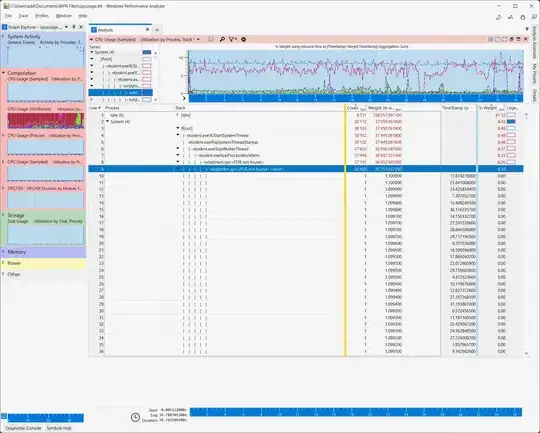Open the My Presets side panel
Image resolution: width=540 pixels, height=433 pixels.
pos(534,74)
